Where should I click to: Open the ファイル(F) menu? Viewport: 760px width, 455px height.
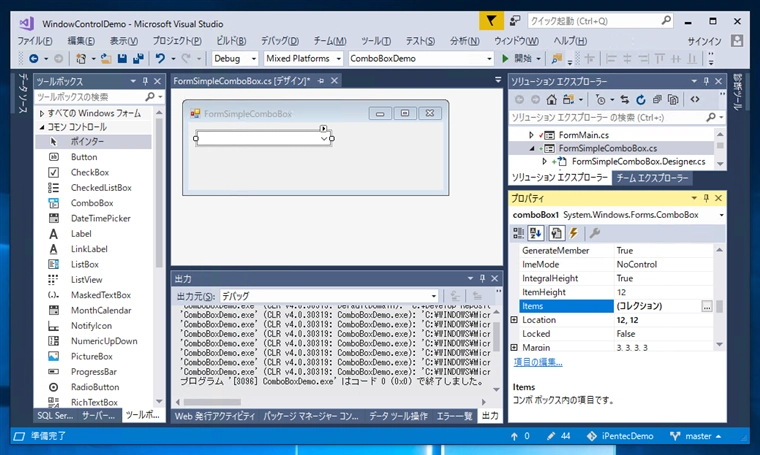[x=35, y=41]
